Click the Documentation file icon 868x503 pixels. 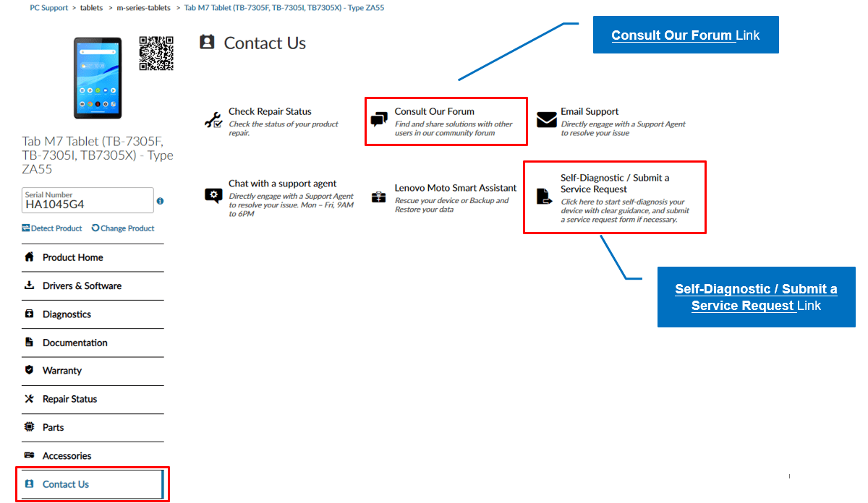point(29,342)
